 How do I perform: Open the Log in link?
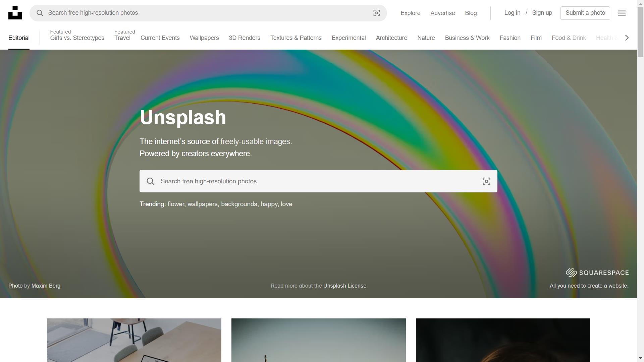[x=512, y=13]
